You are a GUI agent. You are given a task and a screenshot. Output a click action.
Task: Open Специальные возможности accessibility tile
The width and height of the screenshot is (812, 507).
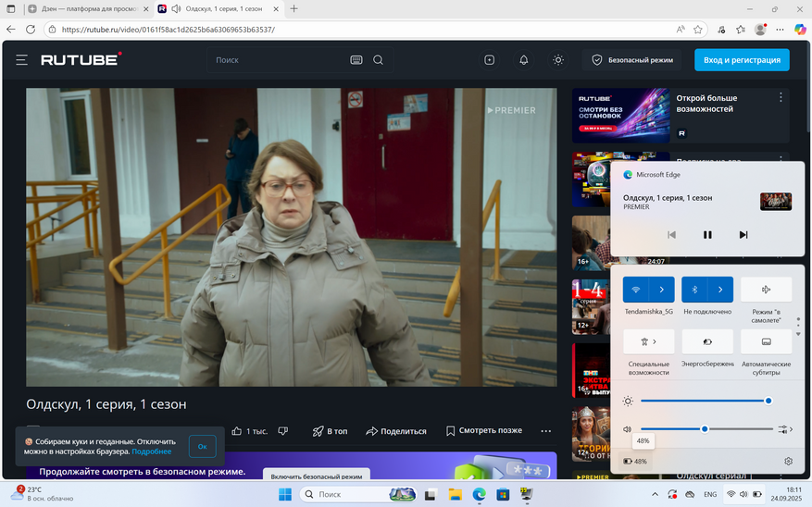coord(649,341)
